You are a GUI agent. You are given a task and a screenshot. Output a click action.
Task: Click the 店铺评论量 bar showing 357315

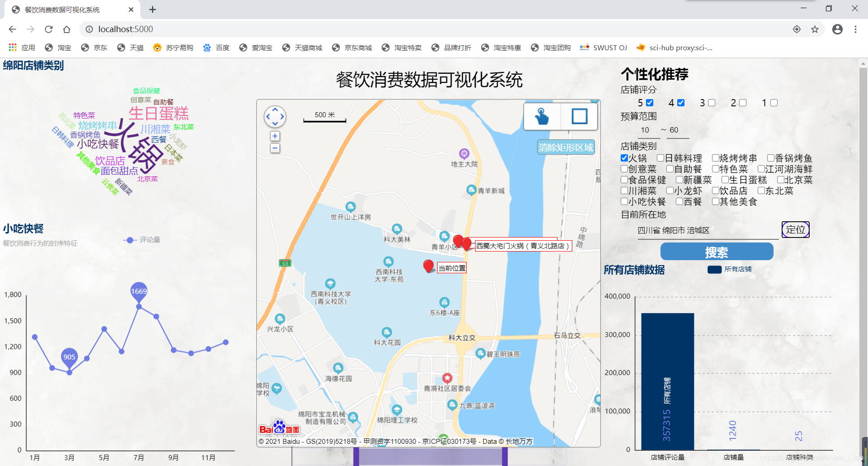pos(667,381)
